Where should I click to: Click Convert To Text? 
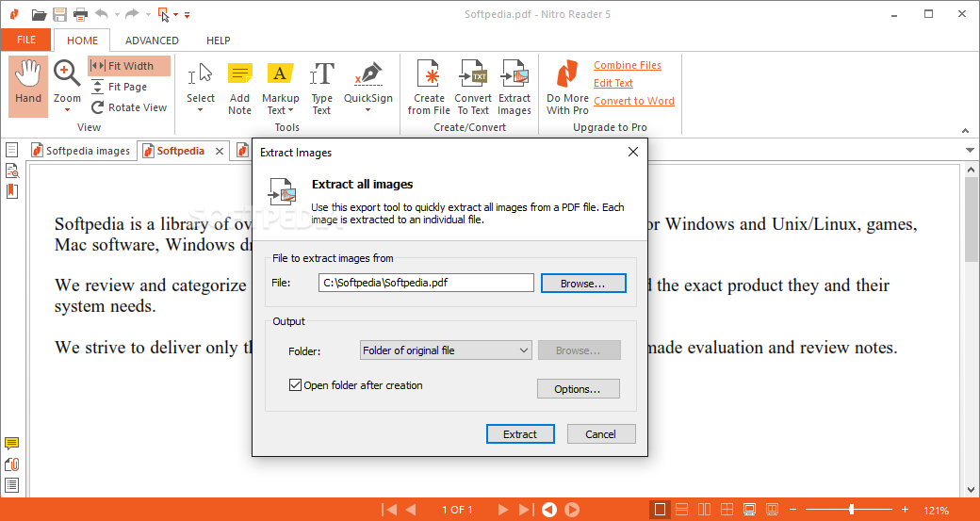click(473, 88)
